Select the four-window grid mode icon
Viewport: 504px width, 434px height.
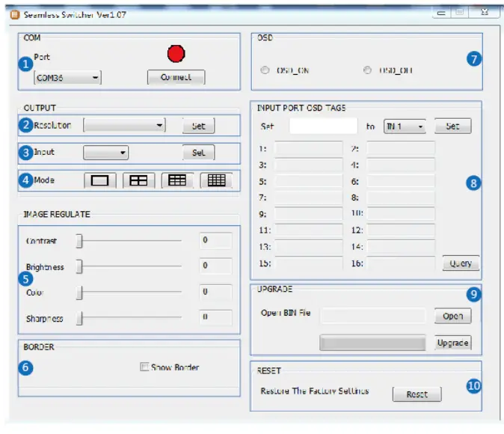(138, 180)
